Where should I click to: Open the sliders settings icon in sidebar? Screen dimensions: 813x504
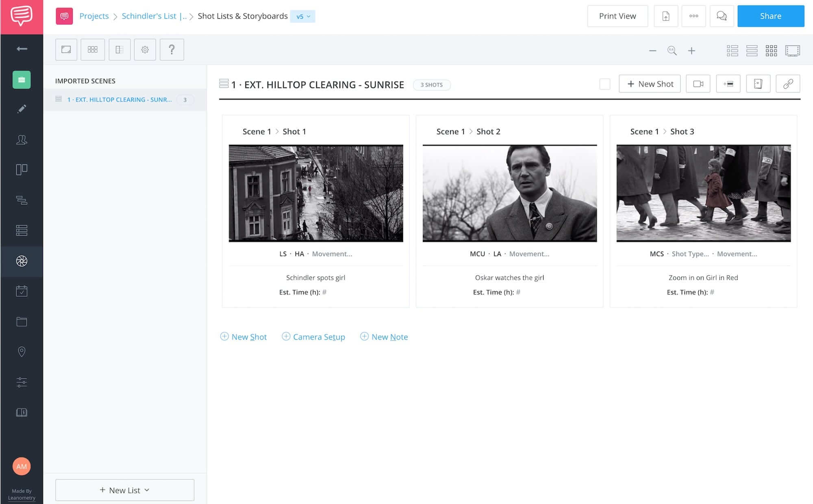[x=22, y=382]
